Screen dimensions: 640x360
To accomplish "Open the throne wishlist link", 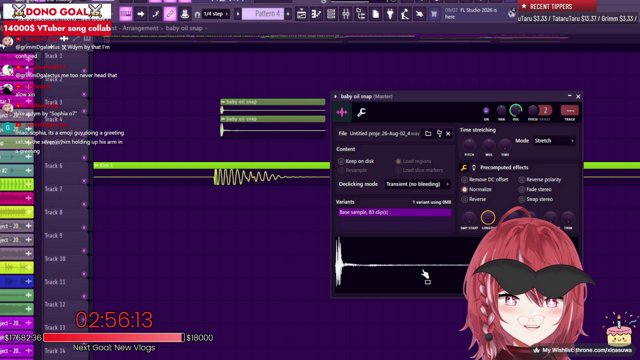I will pos(587,350).
